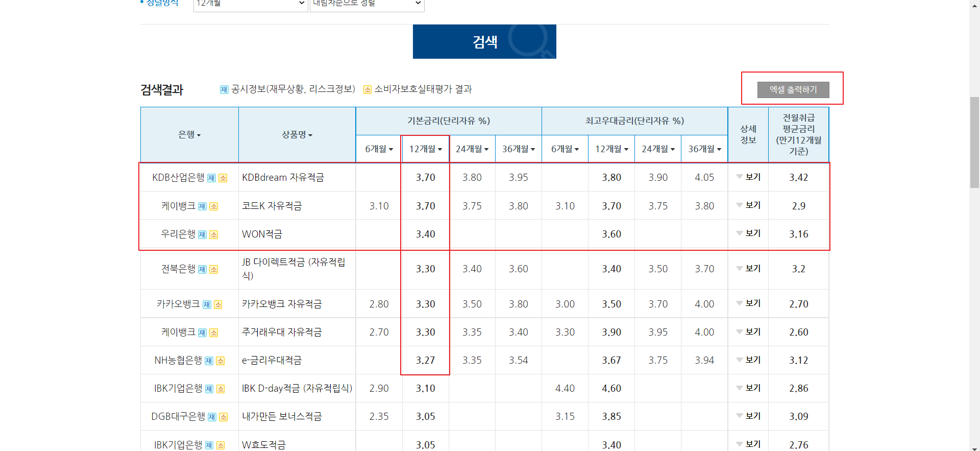The height and width of the screenshot is (451, 980).
Task: Click bank name NH농협은행
Action: [x=178, y=360]
